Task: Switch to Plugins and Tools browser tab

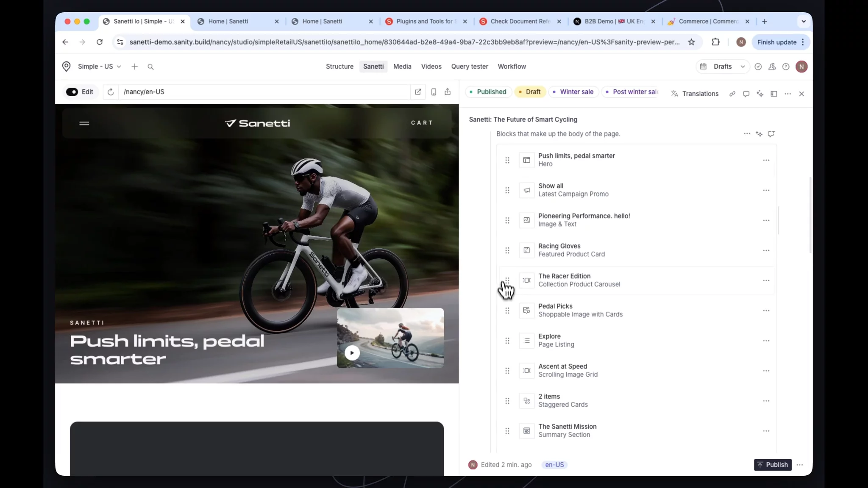Action: 426,21
